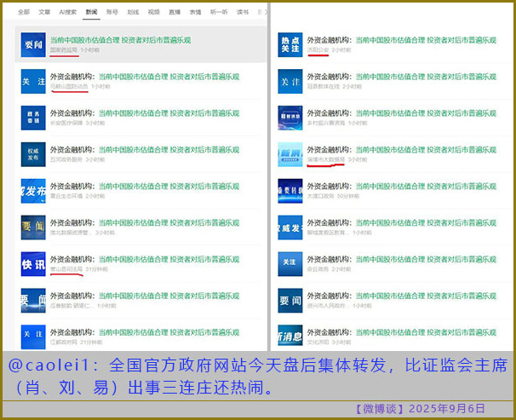
Task: Click source name 萧山县司法局
Action: click(x=66, y=269)
